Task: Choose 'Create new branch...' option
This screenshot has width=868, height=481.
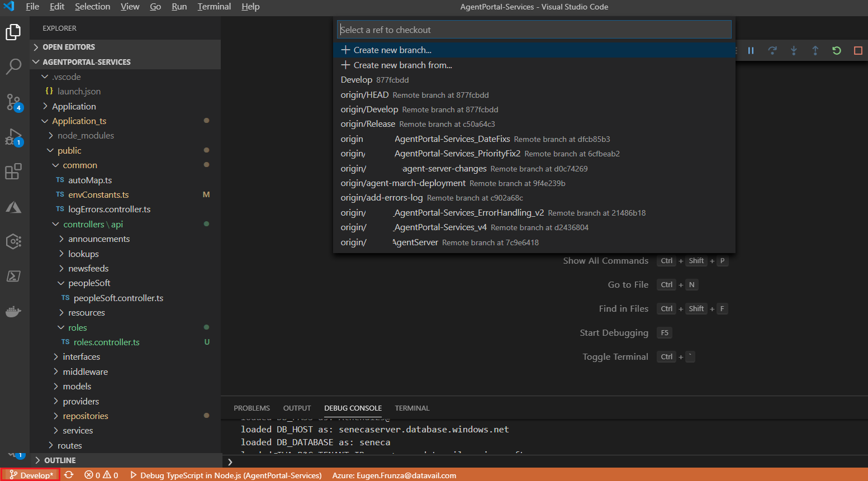Action: (534, 50)
